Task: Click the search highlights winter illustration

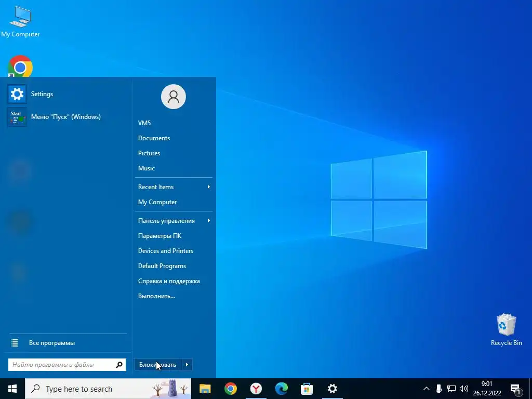Action: pos(169,389)
